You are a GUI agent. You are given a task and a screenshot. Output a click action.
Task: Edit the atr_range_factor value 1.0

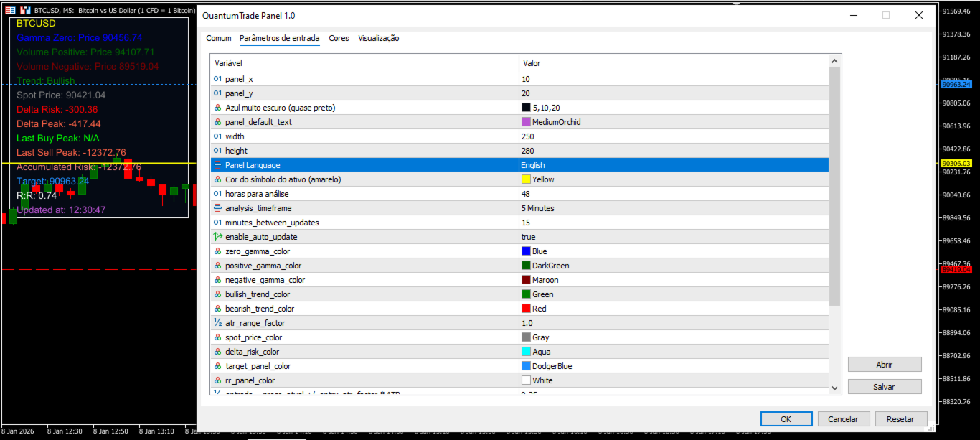674,323
